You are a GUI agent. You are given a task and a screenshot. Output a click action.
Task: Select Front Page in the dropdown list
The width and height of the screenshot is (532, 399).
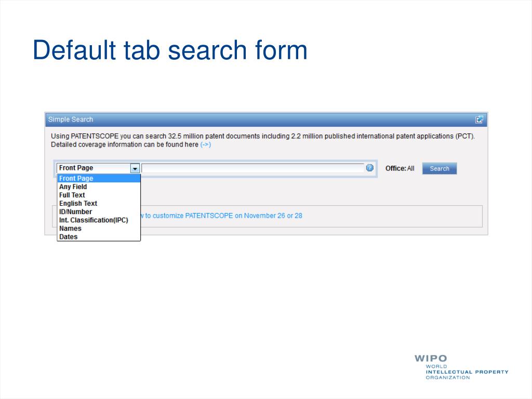99,178
